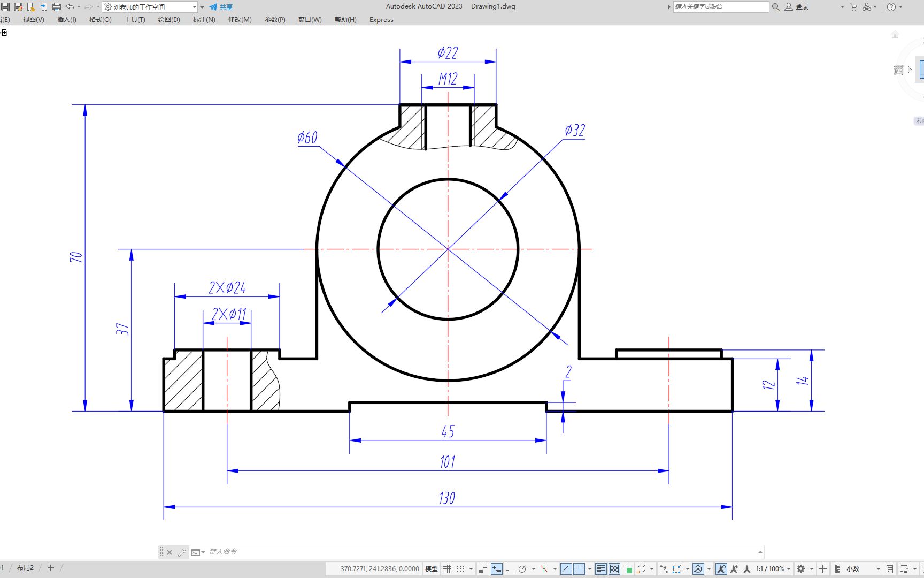Click the quick properties icon
The height and width of the screenshot is (578, 924).
click(890, 569)
